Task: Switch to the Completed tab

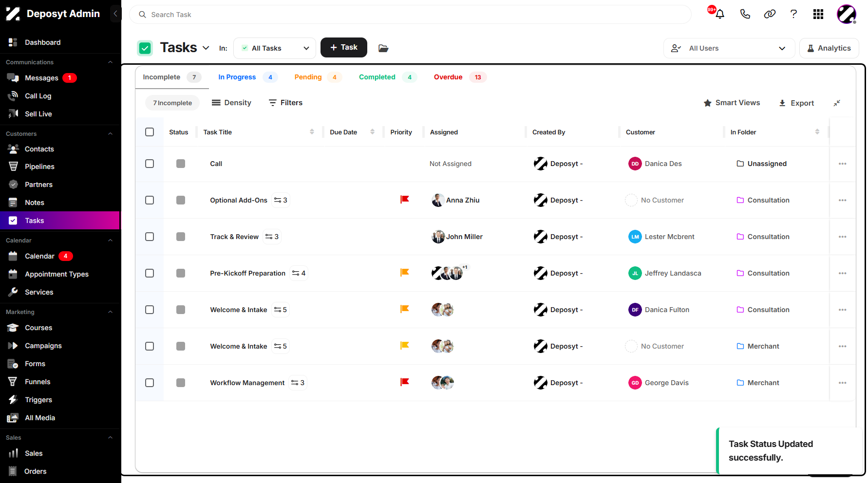Action: tap(388, 77)
